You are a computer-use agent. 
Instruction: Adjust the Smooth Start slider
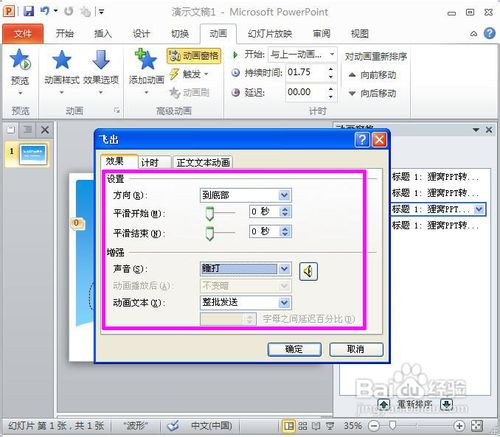tap(210, 213)
